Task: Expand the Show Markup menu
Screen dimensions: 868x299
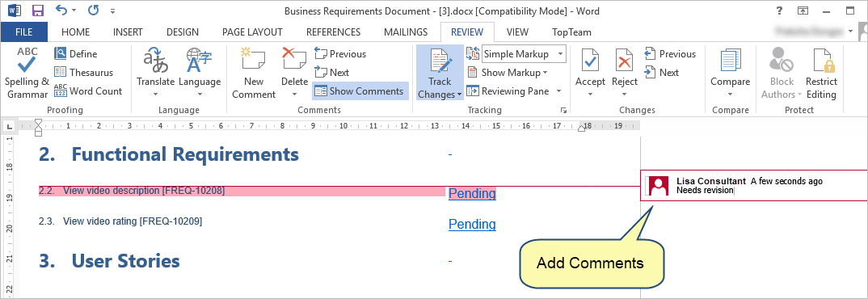Action: [x=507, y=73]
